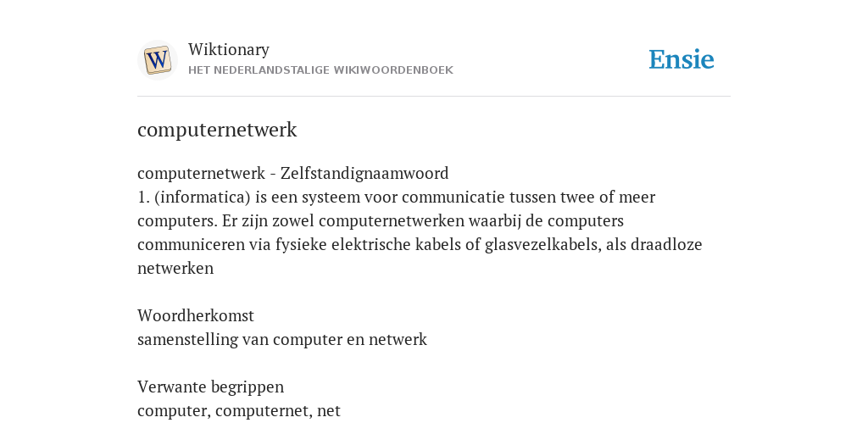
Task: Click the word computernetwerken in definition
Action: coord(392,221)
